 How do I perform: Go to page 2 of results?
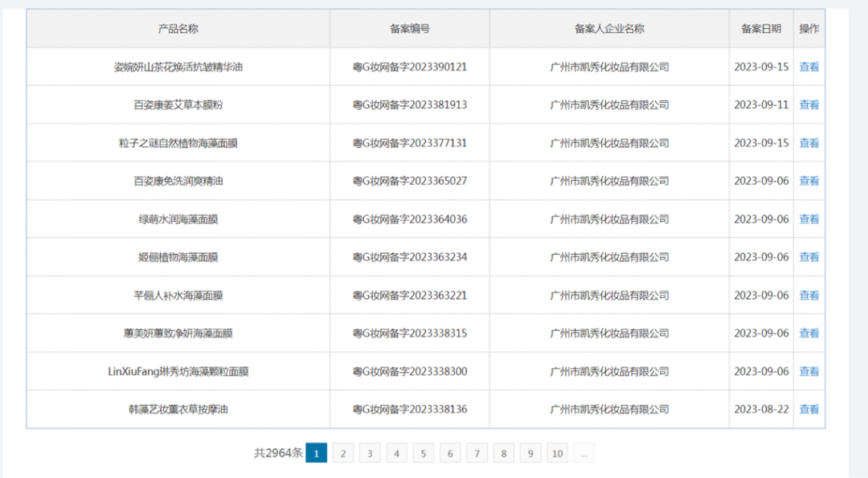click(x=343, y=452)
